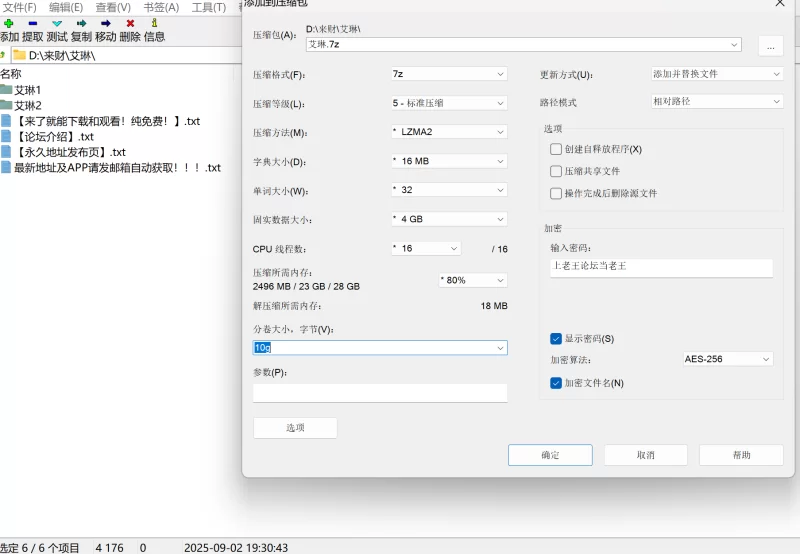This screenshot has width=800, height=554.
Task: Select folder icon of 艾琳1
Action: tap(6, 90)
